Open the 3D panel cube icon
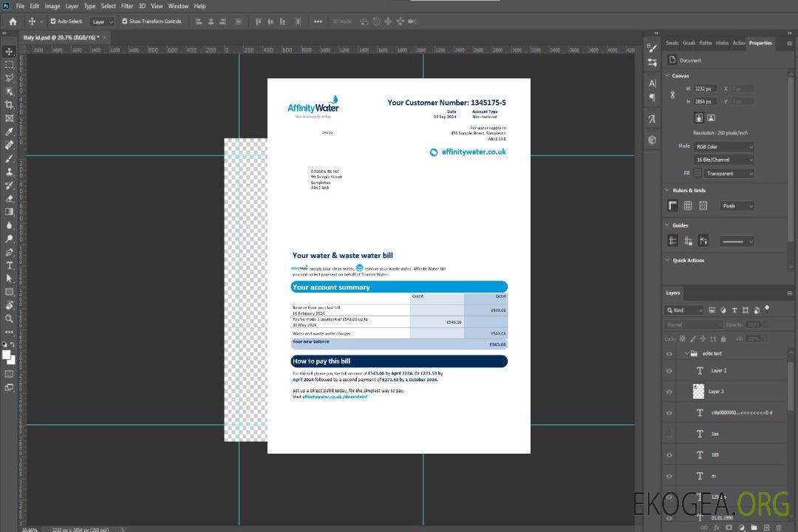 pyautogui.click(x=652, y=140)
